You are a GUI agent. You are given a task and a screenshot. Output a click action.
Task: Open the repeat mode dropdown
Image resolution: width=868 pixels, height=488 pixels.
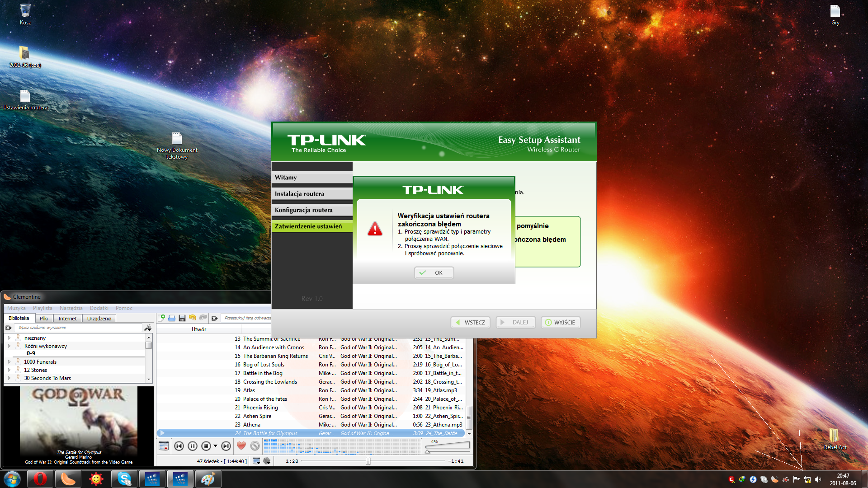click(x=256, y=461)
